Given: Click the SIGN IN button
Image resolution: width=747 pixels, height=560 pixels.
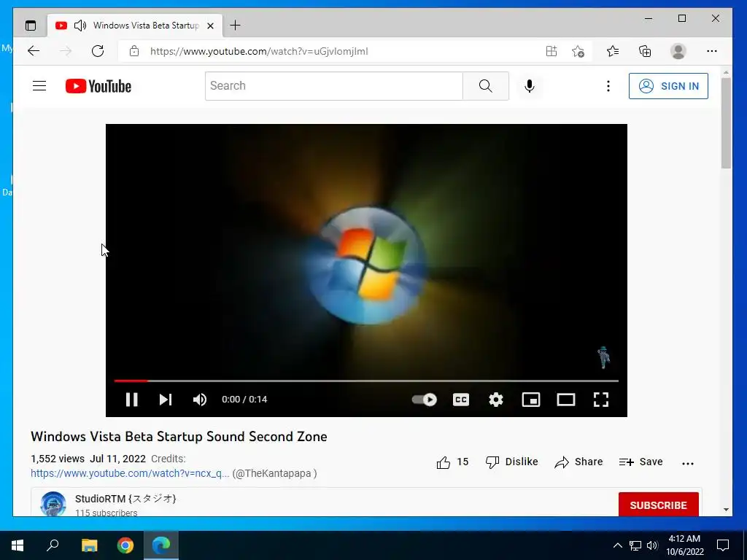Looking at the screenshot, I should 668,86.
